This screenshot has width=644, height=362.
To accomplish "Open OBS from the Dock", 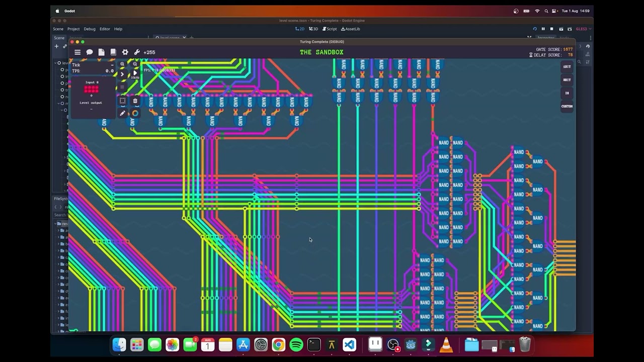I will [393, 345].
